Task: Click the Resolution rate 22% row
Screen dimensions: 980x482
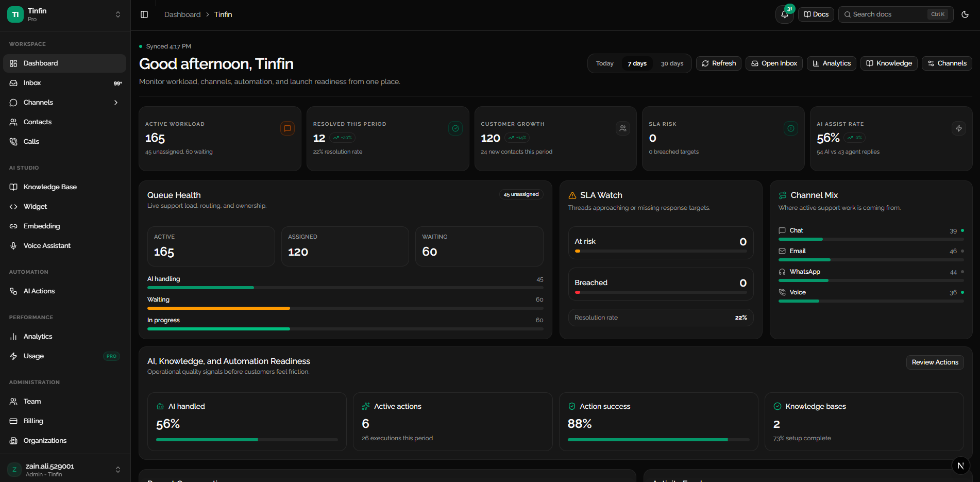Action: tap(661, 318)
